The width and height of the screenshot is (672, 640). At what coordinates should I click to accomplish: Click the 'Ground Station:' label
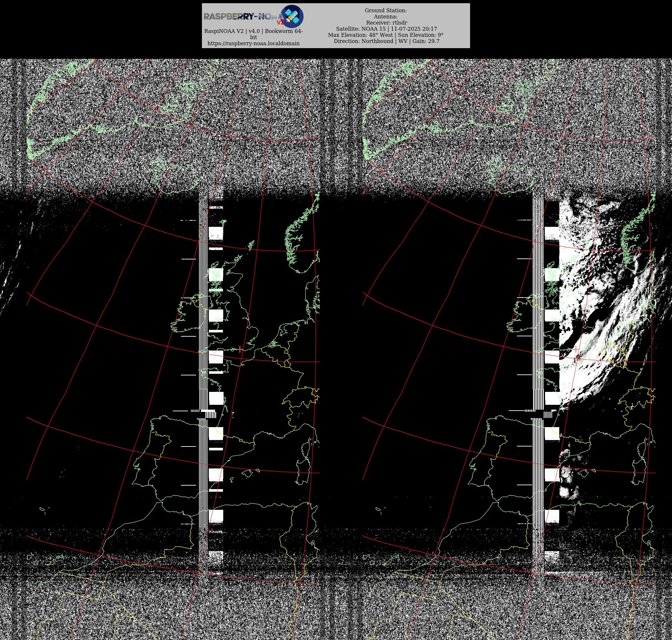(x=385, y=11)
